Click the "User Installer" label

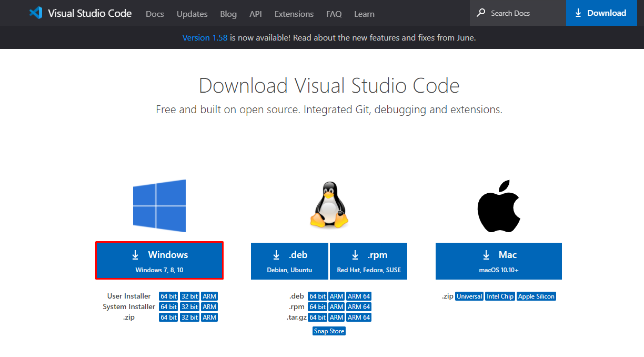129,296
